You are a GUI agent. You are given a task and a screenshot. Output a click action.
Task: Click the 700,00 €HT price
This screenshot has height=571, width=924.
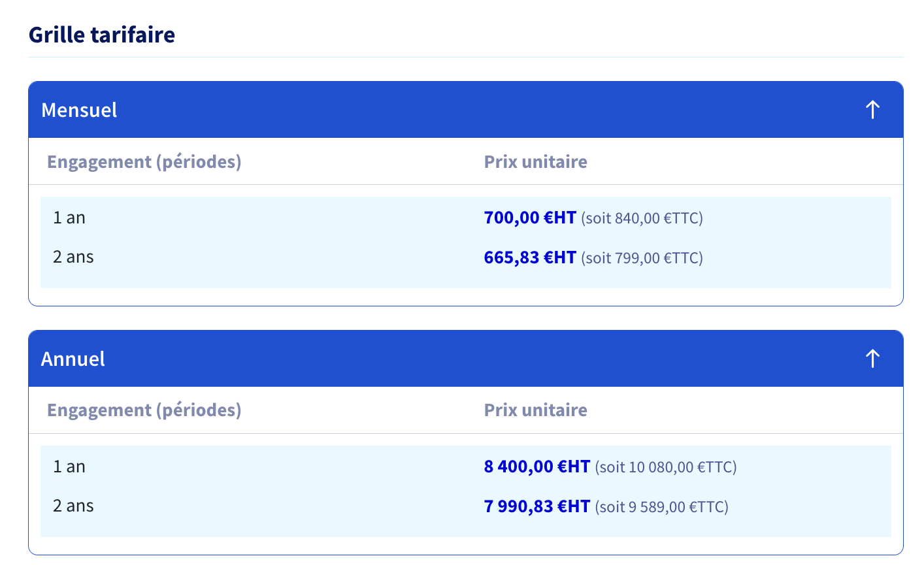[530, 218]
